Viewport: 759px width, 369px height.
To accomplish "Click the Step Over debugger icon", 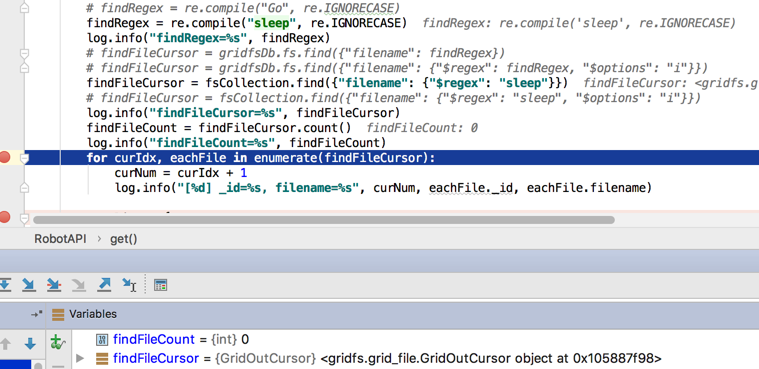I will [x=5, y=285].
